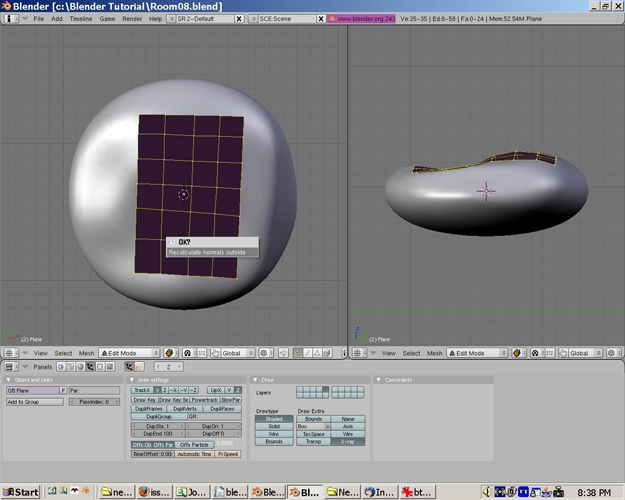Click the draw type shading icon in left viewport header
The width and height of the screenshot is (625, 500).
[169, 353]
